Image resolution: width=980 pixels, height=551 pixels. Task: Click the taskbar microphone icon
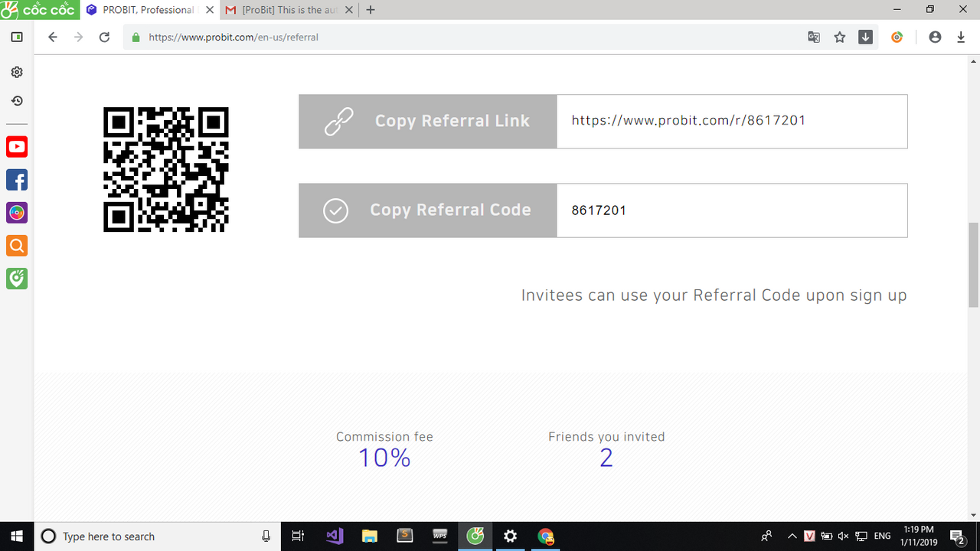tap(266, 536)
